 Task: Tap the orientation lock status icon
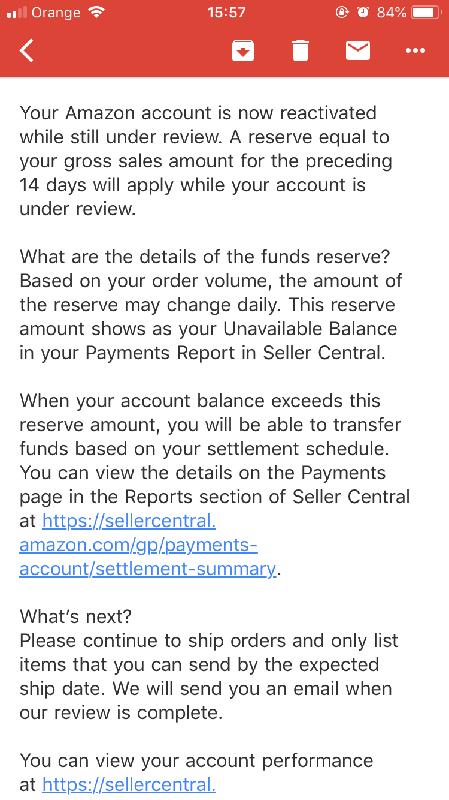(x=342, y=12)
